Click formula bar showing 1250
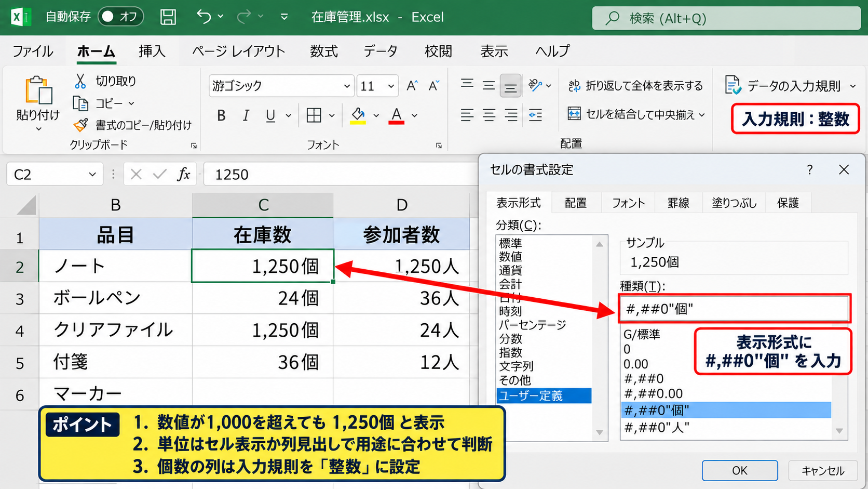The image size is (868, 489). point(341,174)
